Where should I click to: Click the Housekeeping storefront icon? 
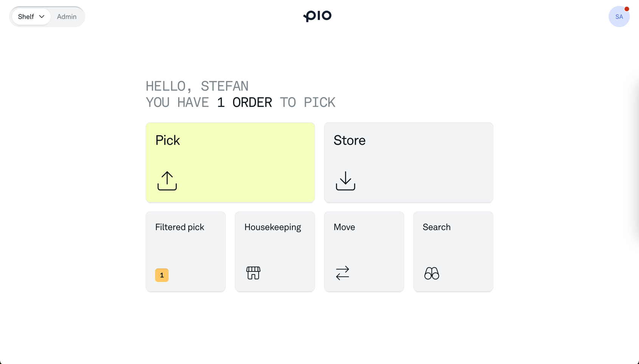253,273
